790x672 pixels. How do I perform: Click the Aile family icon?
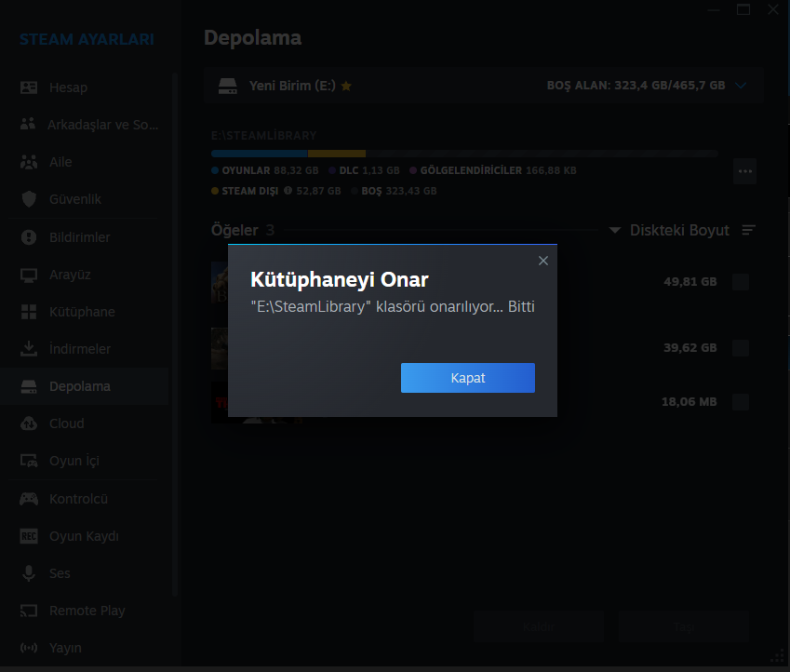29,162
